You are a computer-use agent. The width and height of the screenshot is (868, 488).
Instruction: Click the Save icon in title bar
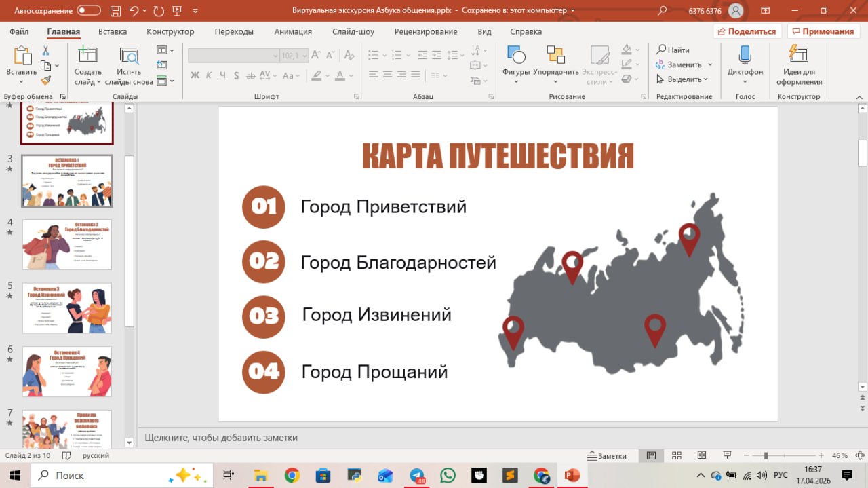coord(114,11)
